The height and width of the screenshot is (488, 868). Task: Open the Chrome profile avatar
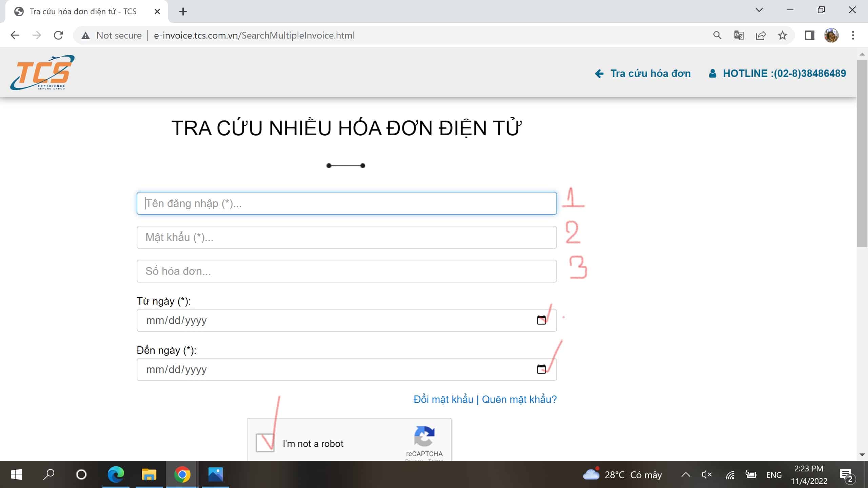tap(831, 35)
